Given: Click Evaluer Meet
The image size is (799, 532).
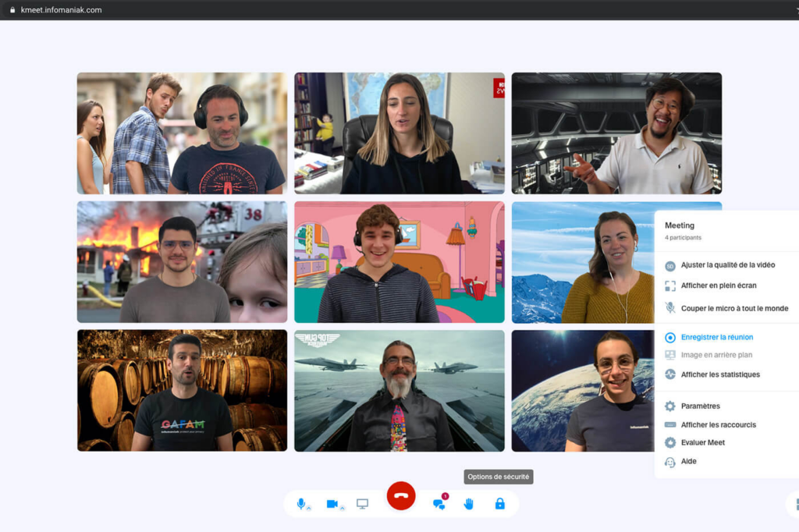Looking at the screenshot, I should [702, 442].
